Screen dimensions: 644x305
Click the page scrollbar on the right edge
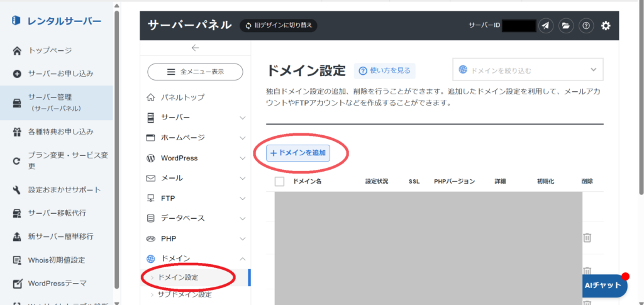641,99
